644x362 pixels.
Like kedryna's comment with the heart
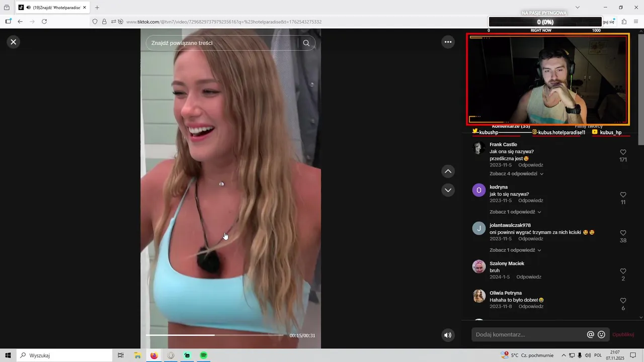coord(623,195)
